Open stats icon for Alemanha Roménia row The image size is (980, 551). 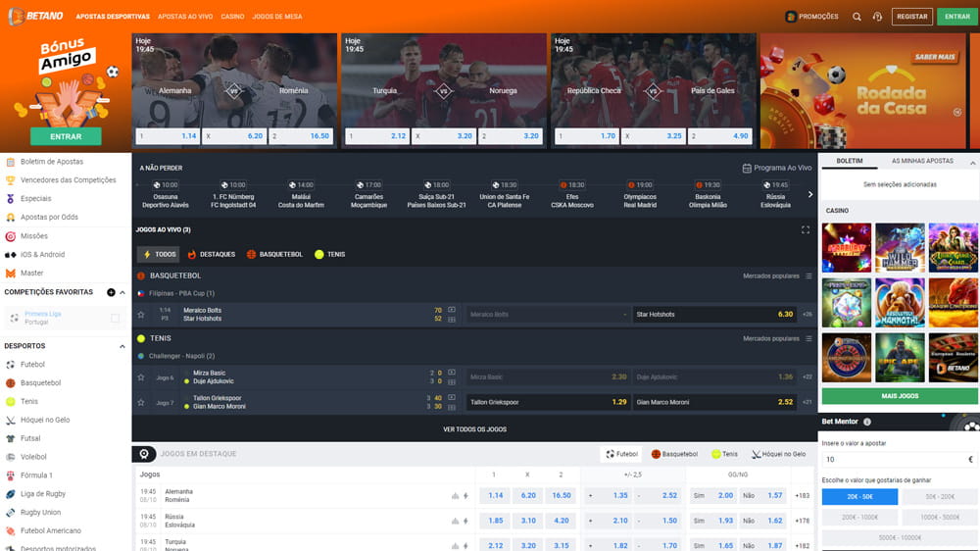click(455, 496)
